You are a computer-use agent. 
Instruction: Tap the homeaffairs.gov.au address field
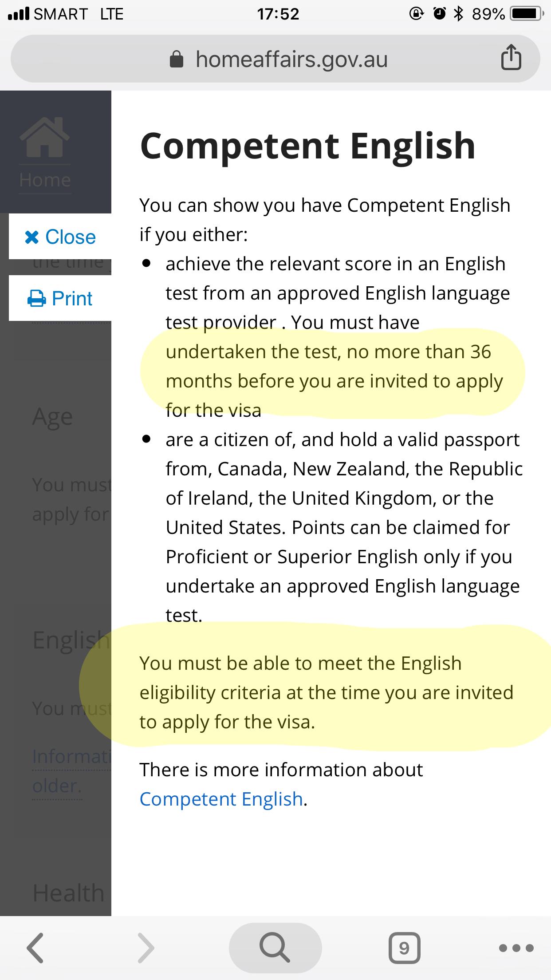click(x=291, y=59)
